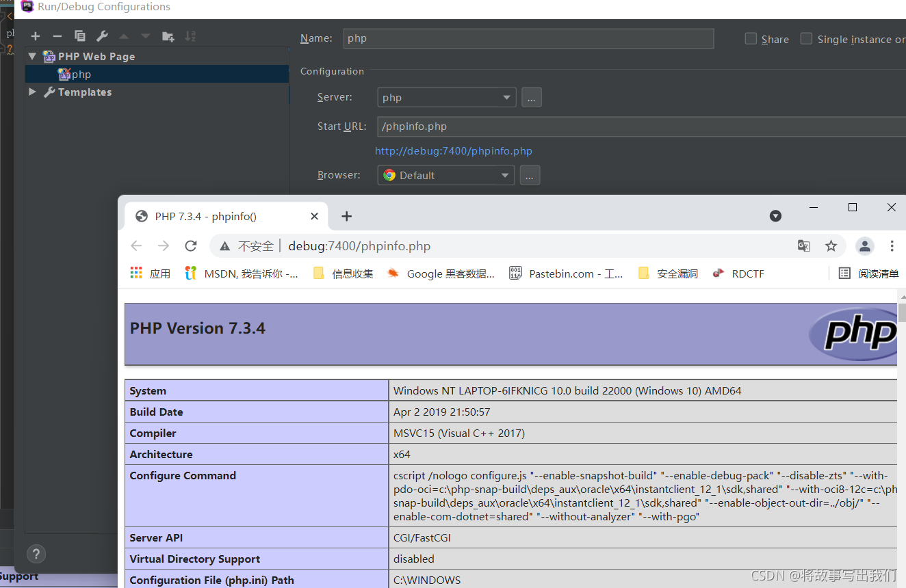Click not-secure warning icon in address bar

tap(224, 246)
